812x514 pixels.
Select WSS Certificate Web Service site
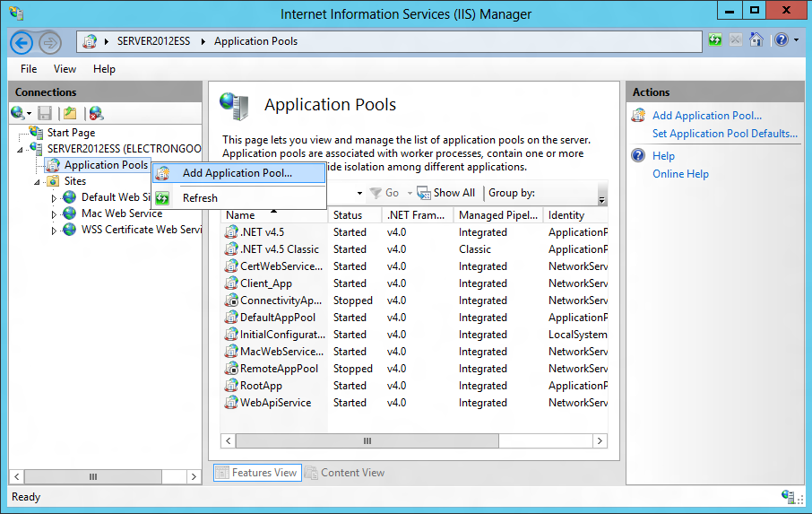coord(142,230)
